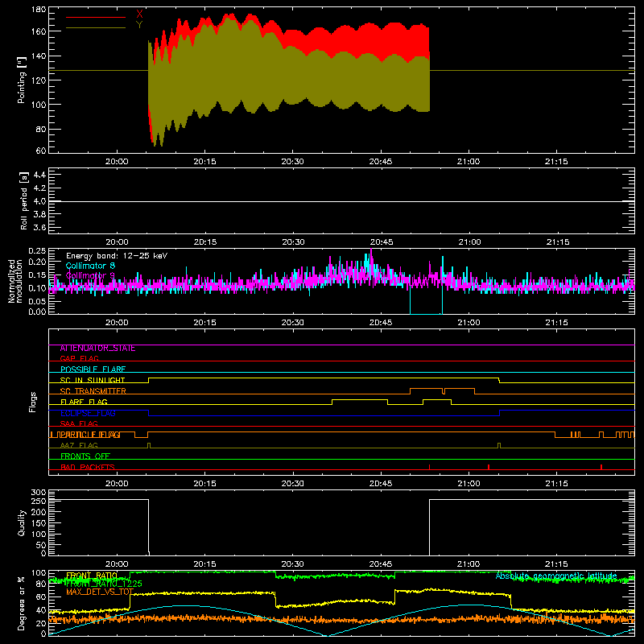Click the 20:15 time label below Flags panel

tap(204, 484)
